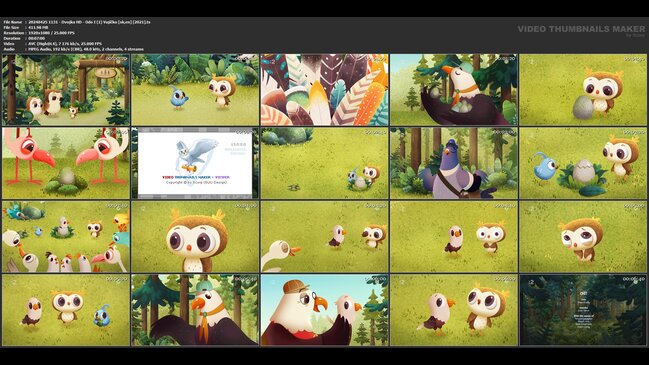Select thumbnail of eagle holding eggs in nest
The image size is (649, 365).
(454, 90)
